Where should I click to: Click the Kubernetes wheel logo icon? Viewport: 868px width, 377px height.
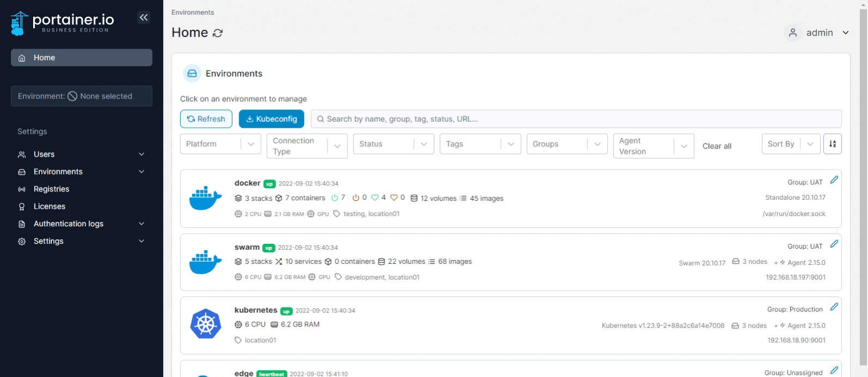(205, 325)
